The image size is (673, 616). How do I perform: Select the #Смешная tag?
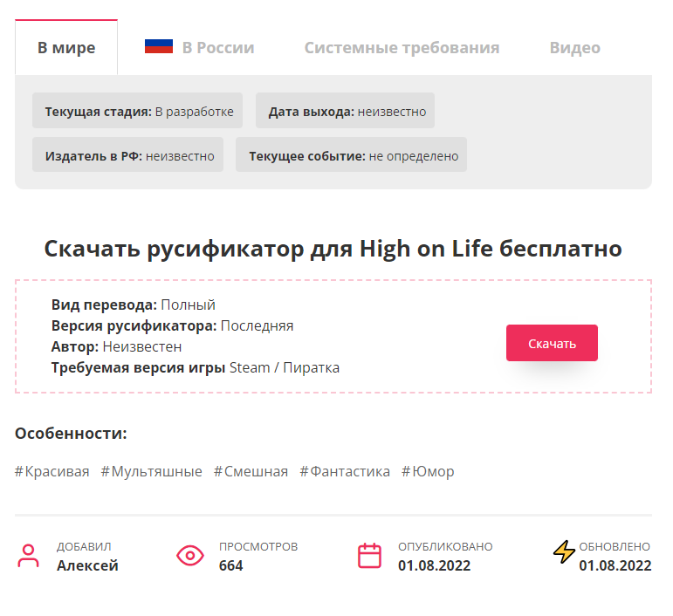(x=251, y=471)
